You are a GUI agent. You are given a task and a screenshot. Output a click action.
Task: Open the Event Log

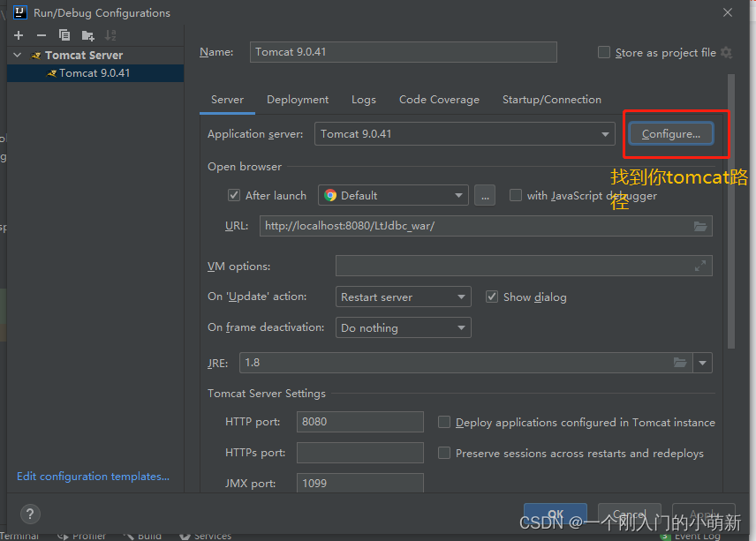pyautogui.click(x=691, y=537)
